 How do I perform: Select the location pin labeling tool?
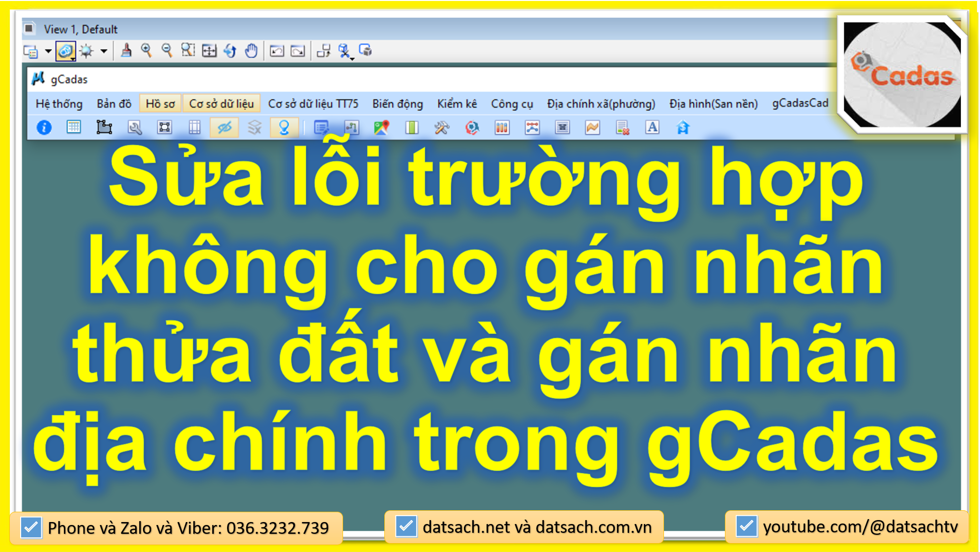(284, 127)
